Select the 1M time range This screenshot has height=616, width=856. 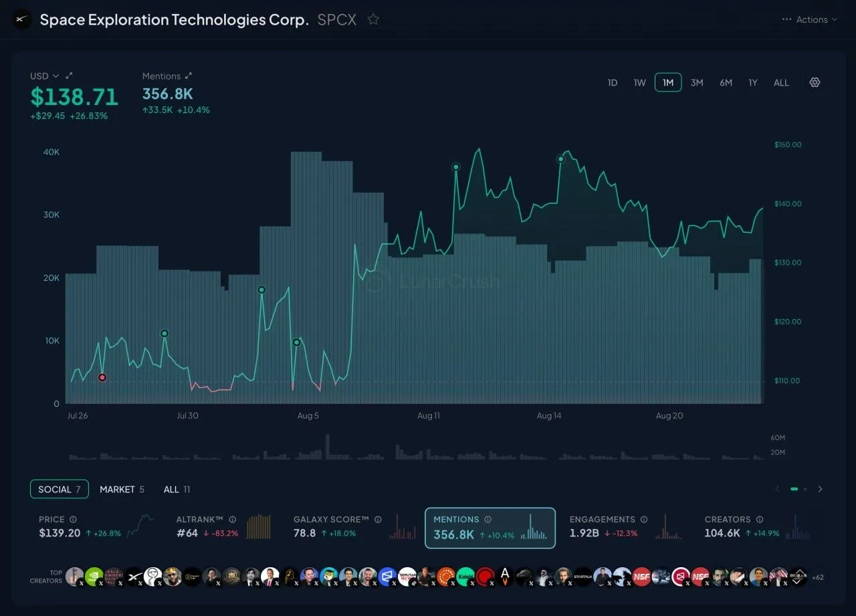tap(668, 82)
